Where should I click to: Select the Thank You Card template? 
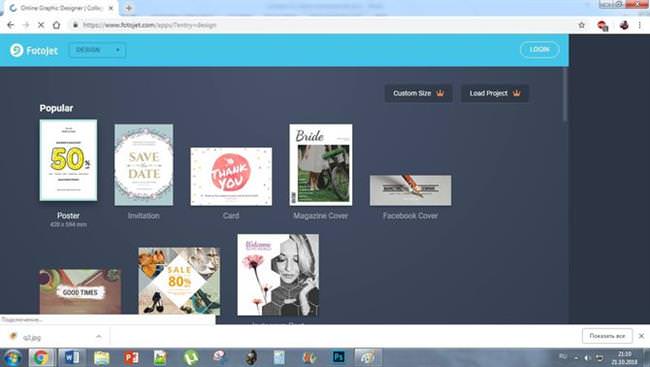coord(231,177)
